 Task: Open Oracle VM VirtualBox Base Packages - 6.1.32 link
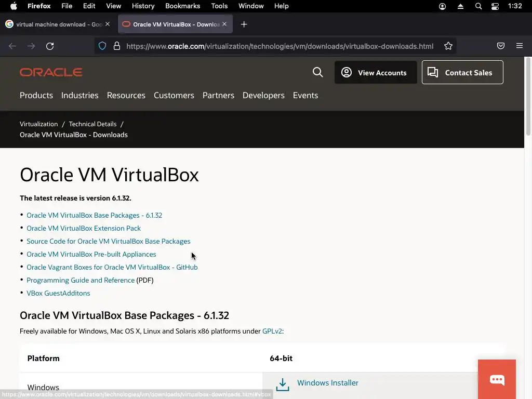95,215
